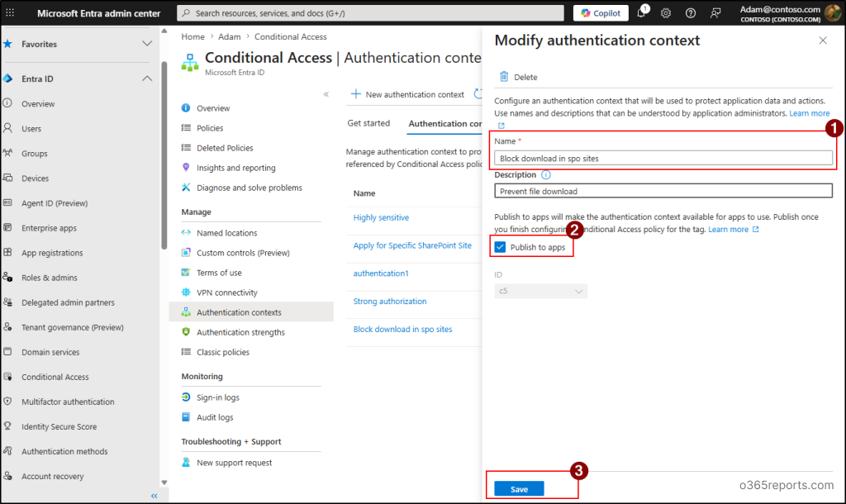This screenshot has height=504, width=846.
Task: Click the Enterprise apps sidebar icon
Action: 7,227
